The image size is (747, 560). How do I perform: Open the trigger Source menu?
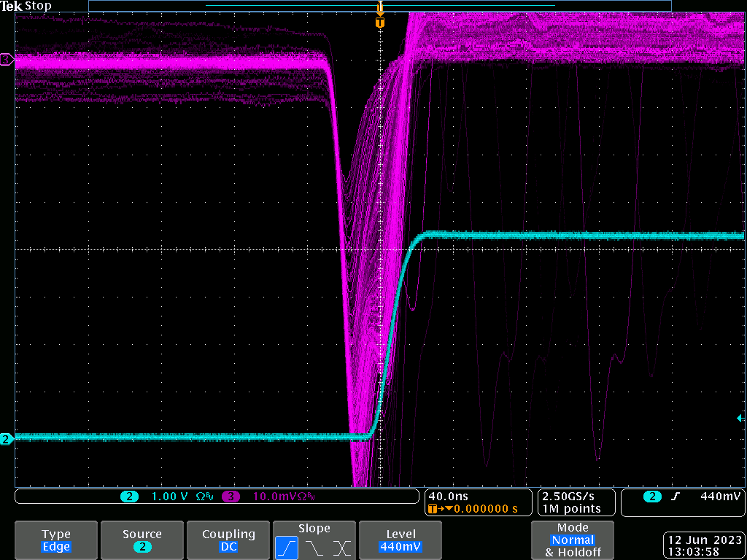tap(142, 540)
